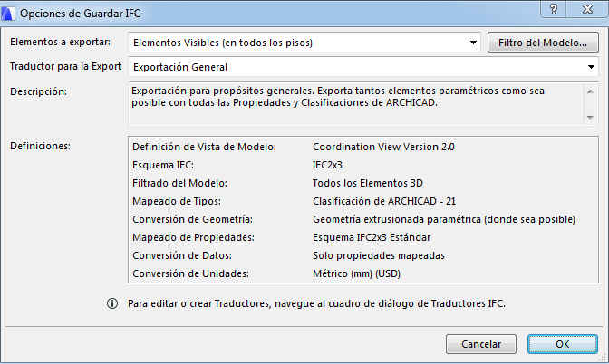The width and height of the screenshot is (609, 364).
Task: Click the Geometría extrusionada paramétrica value
Action: (444, 219)
